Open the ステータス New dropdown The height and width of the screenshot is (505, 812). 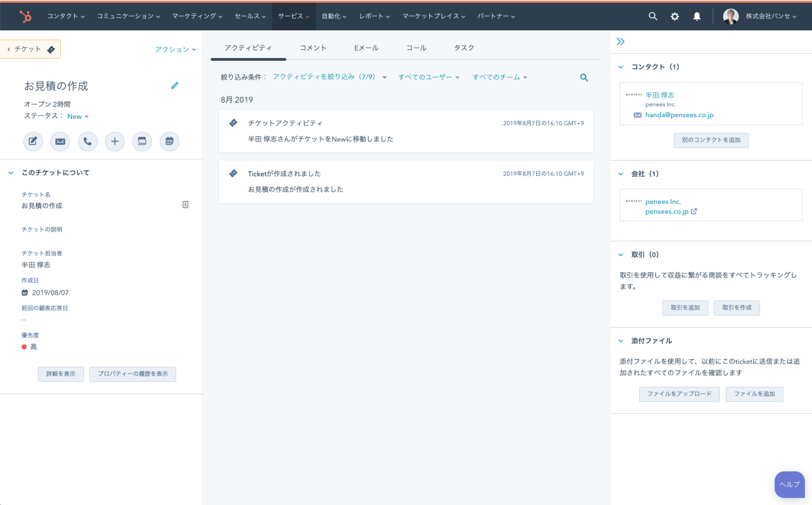pyautogui.click(x=78, y=117)
